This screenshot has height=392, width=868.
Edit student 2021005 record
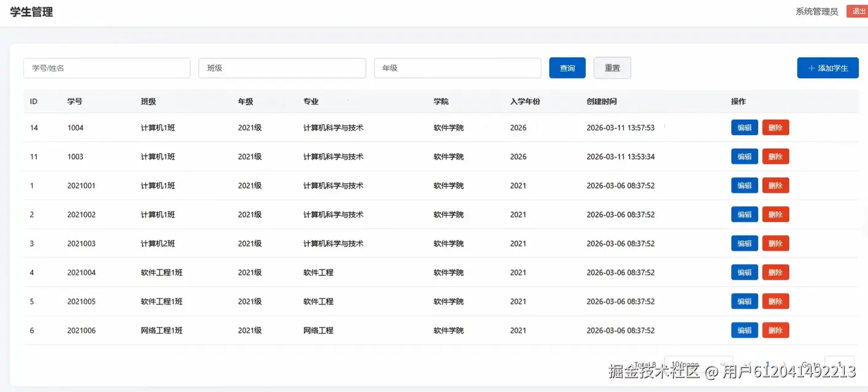click(745, 301)
